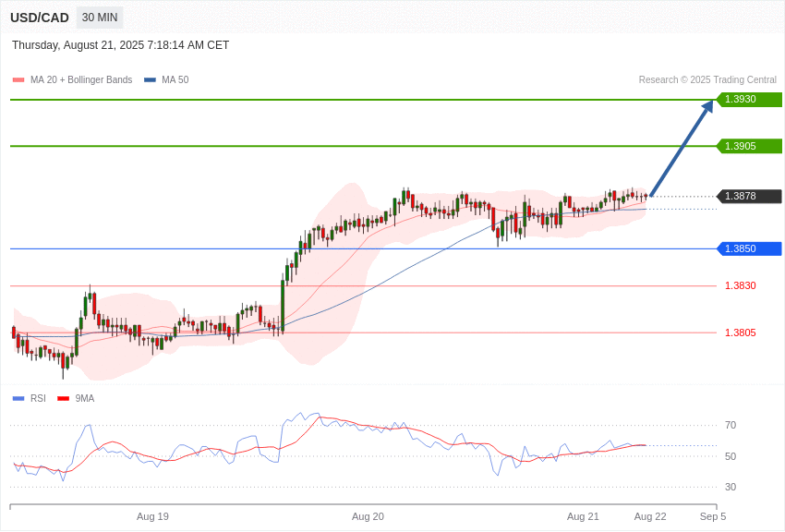Toggle the MA 20 + Bollinger Bands legend label
Viewport: 785px width, 532px height.
[81, 80]
